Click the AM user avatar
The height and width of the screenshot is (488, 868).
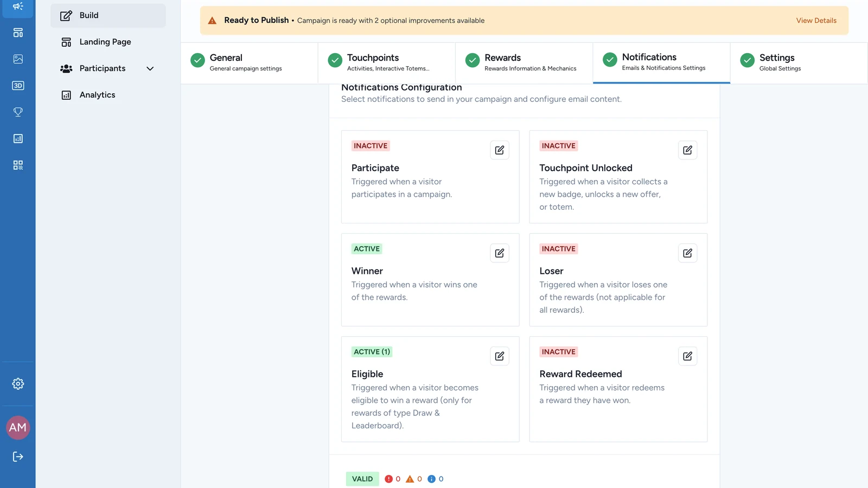(18, 427)
